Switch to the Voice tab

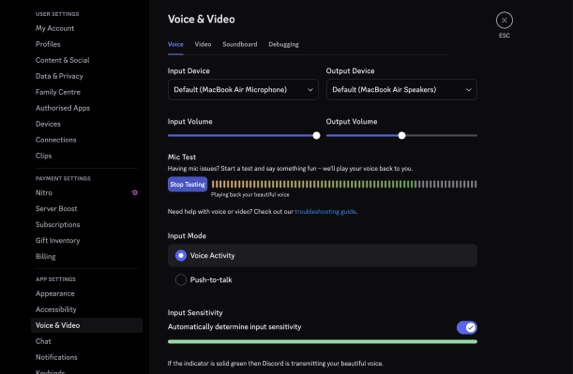pyautogui.click(x=175, y=44)
